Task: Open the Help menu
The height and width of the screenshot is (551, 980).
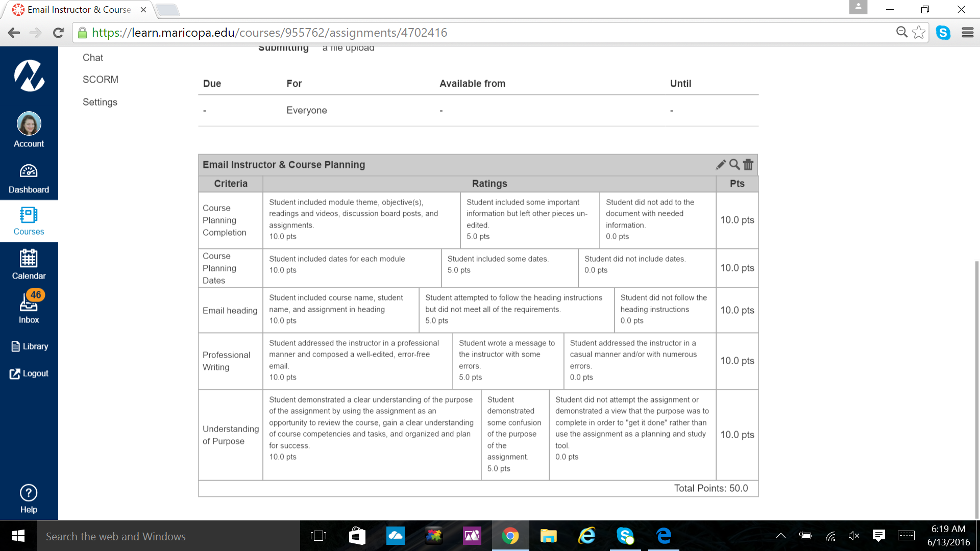Action: pyautogui.click(x=29, y=499)
